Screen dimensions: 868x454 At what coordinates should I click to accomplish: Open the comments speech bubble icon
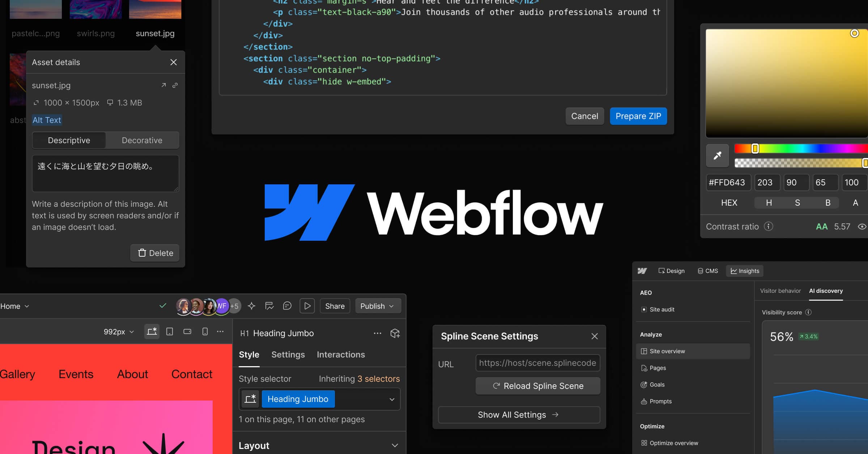287,306
